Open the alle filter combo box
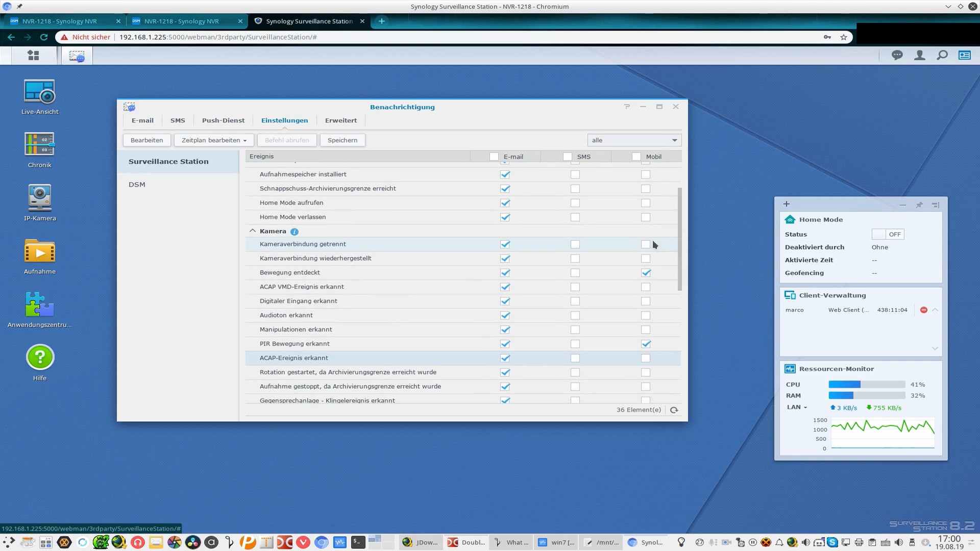The image size is (980, 551). coord(634,140)
